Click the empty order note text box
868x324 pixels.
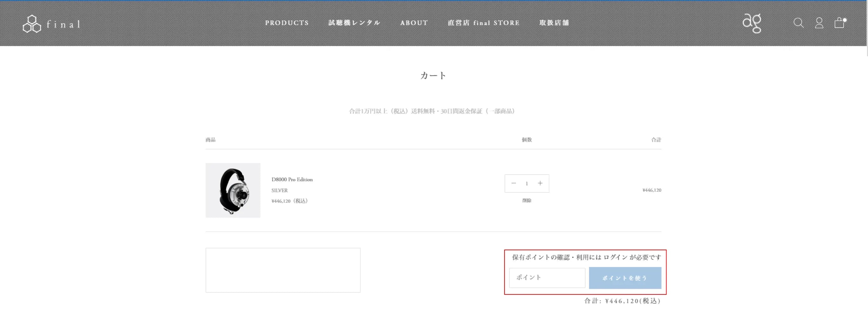coord(283,270)
